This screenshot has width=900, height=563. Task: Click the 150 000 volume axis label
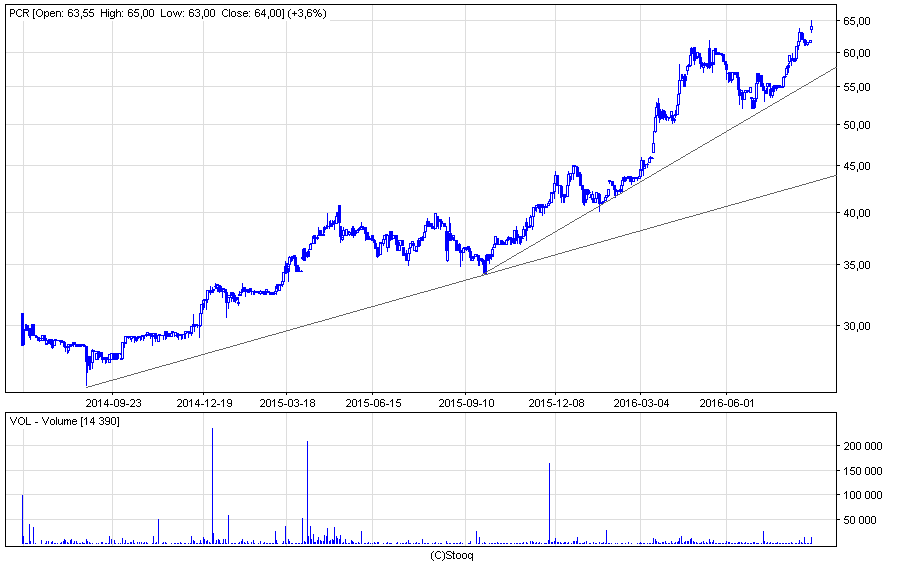coord(862,471)
